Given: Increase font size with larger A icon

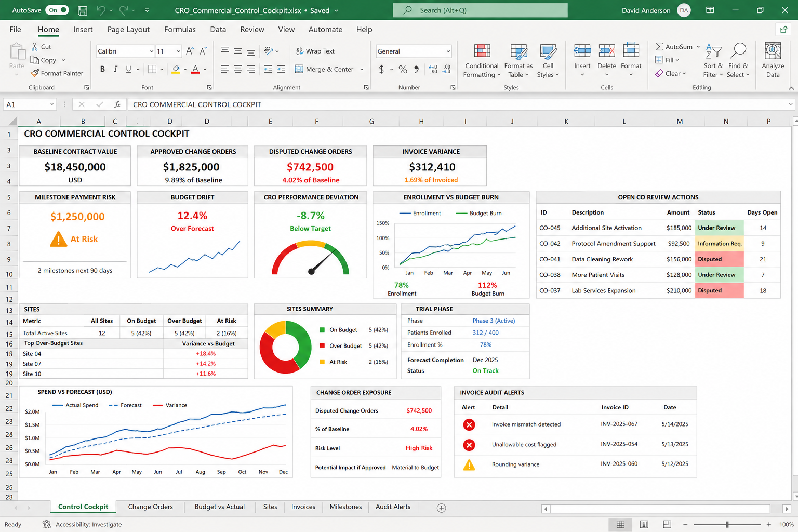Looking at the screenshot, I should [x=190, y=51].
